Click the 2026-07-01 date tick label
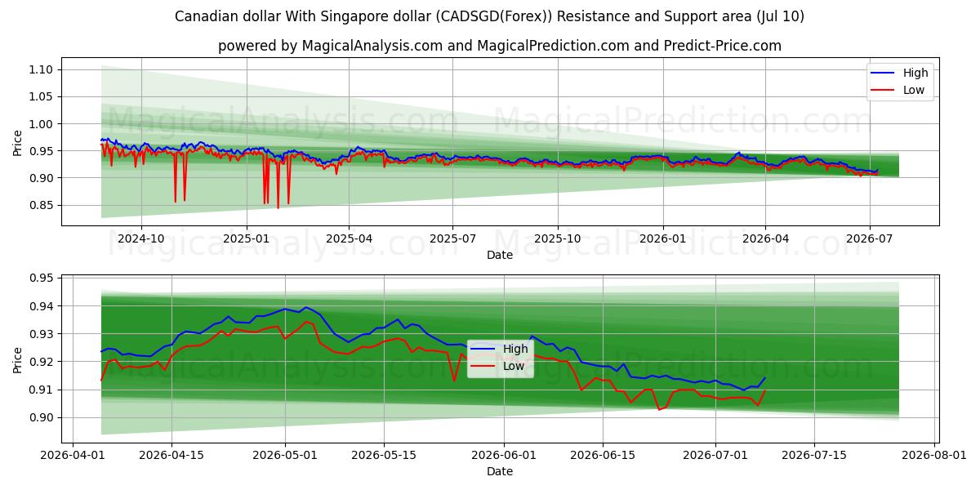Image resolution: width=980 pixels, height=490 pixels. tap(715, 456)
